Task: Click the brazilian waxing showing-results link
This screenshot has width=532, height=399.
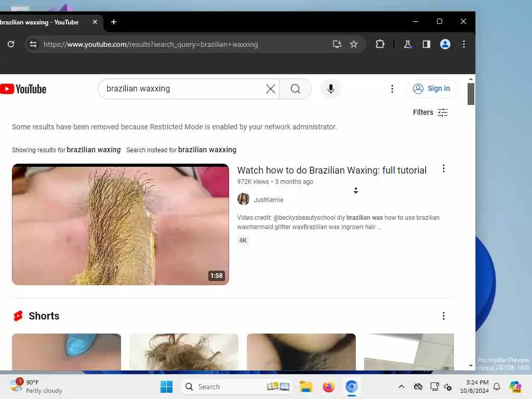Action: click(x=94, y=150)
